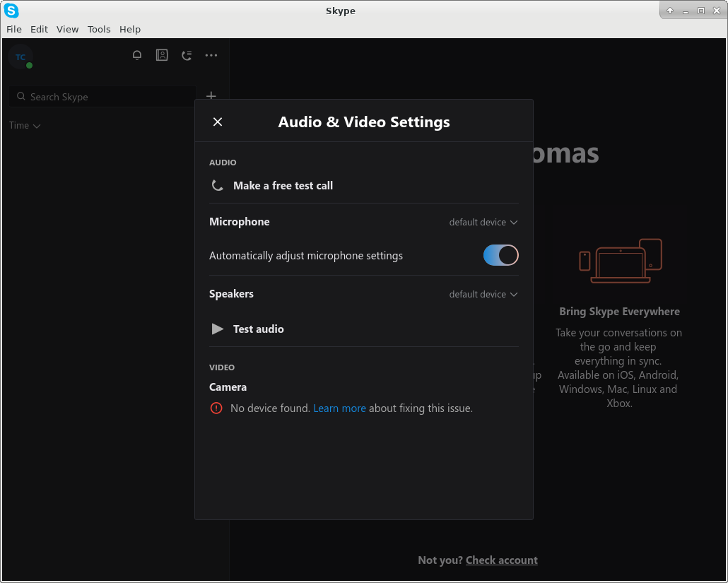Screen dimensions: 728x583
Task: Click the keep-on-top arrow in title bar
Action: coord(670,11)
